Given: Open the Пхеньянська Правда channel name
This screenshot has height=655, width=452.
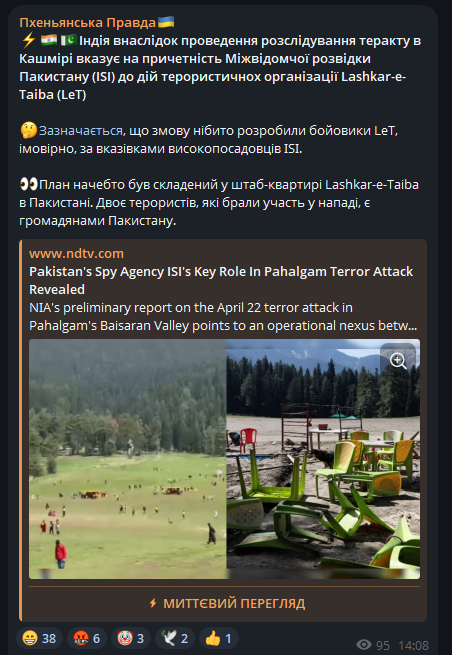Looking at the screenshot, I should click(88, 22).
